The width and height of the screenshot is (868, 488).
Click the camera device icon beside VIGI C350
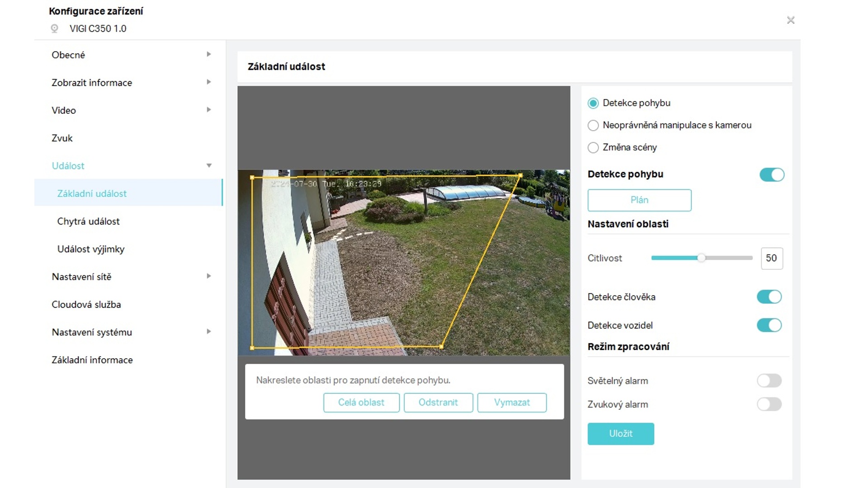(54, 28)
